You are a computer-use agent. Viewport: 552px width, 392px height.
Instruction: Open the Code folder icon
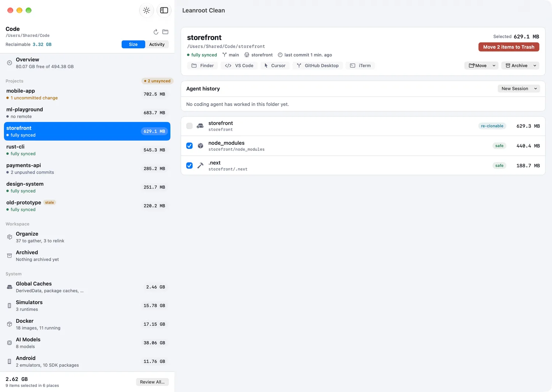click(x=165, y=32)
